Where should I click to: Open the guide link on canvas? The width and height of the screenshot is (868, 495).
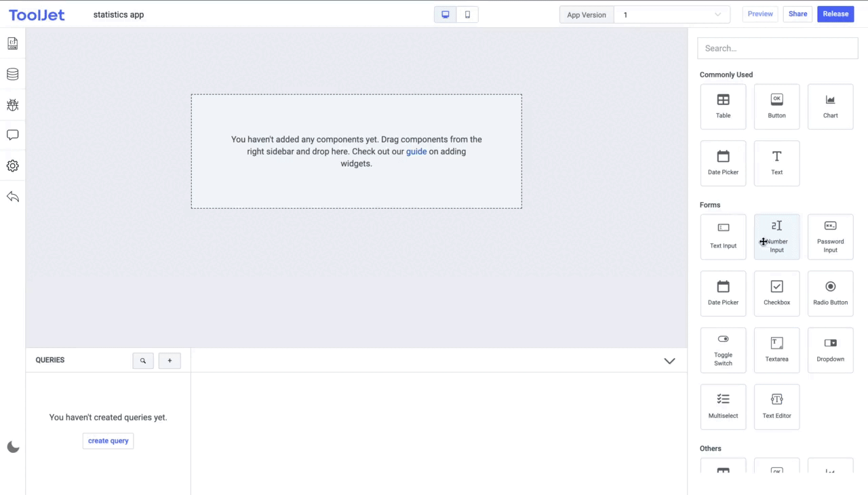click(x=416, y=151)
